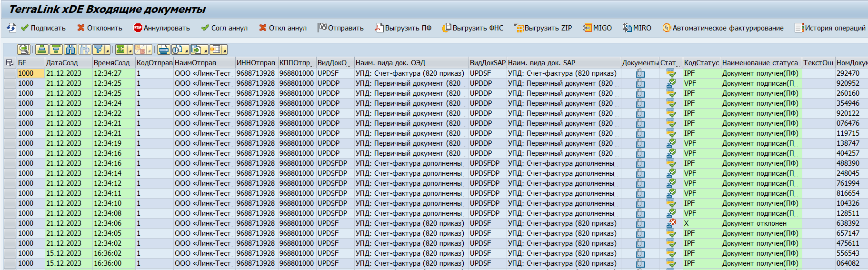Open История операций
The height and width of the screenshot is (270, 868).
[830, 28]
